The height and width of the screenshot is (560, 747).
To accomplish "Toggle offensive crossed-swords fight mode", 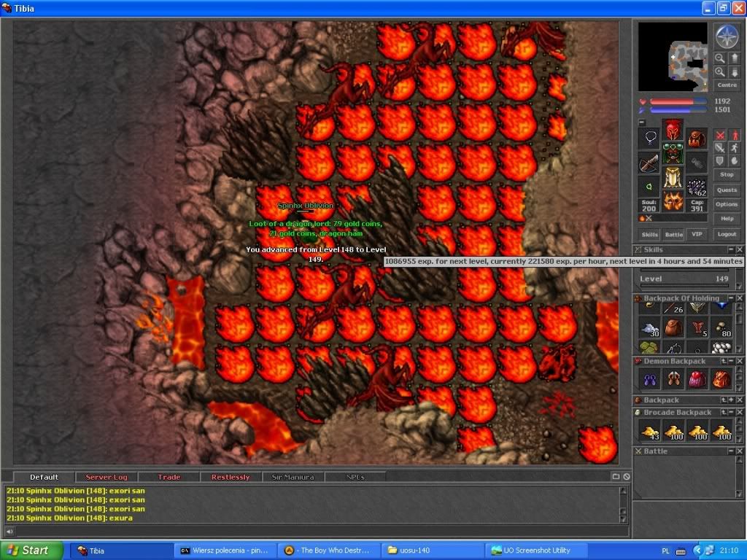I will (x=720, y=135).
